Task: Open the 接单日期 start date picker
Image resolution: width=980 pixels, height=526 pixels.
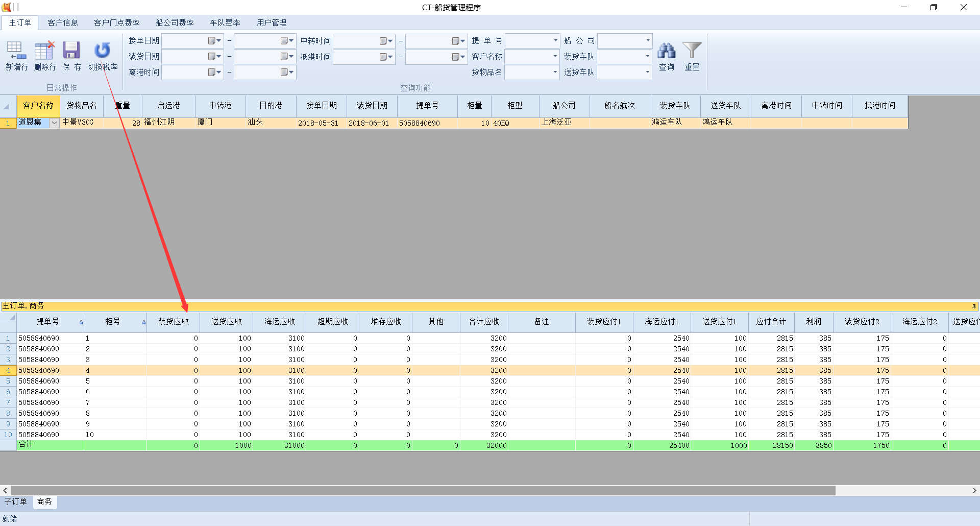Action: 215,41
